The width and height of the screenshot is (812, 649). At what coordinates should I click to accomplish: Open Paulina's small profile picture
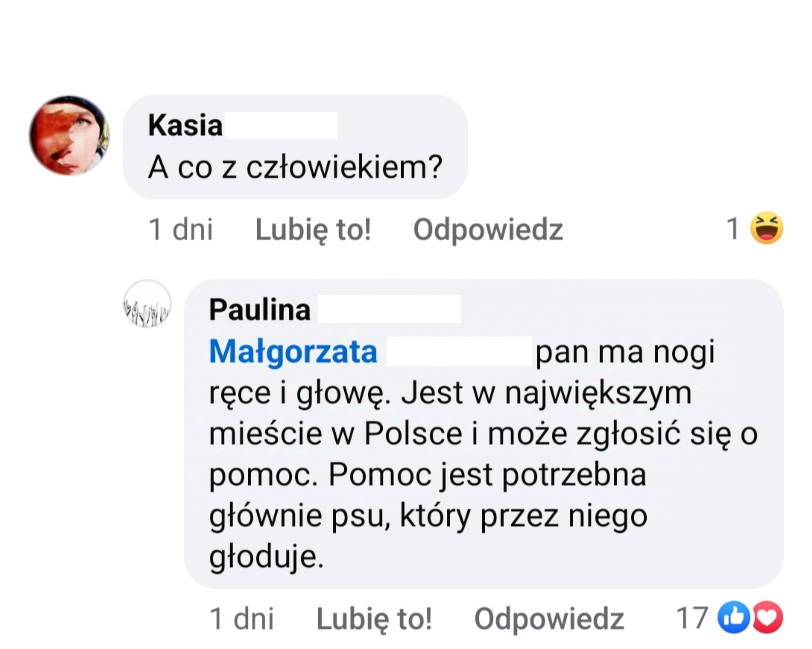[x=147, y=304]
